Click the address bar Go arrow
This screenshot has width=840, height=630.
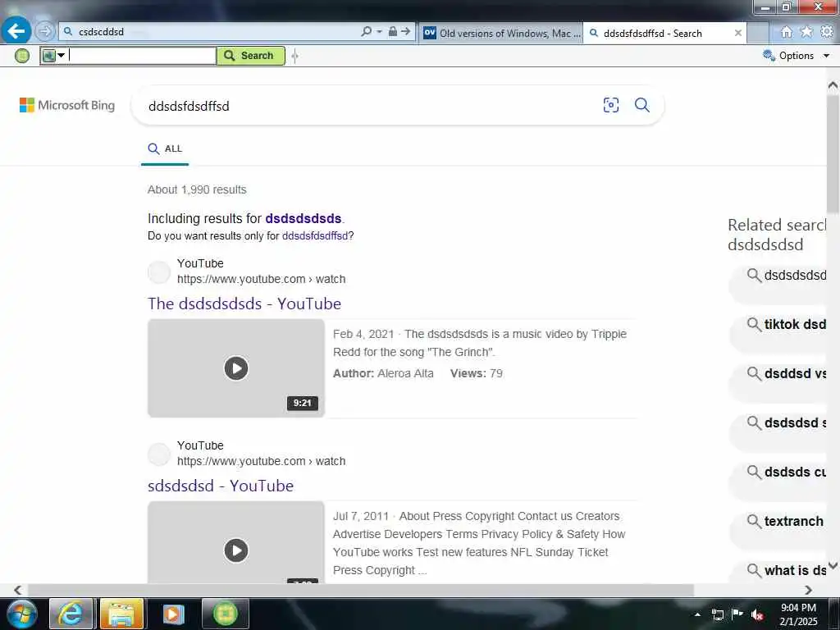(x=405, y=32)
